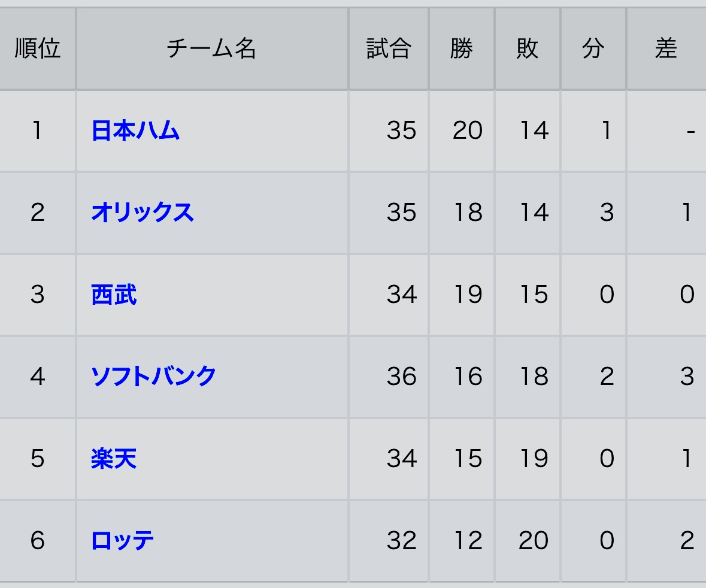The image size is (706, 588).
Task: Select ソフトバンク's losses value 18
Action: [534, 377]
